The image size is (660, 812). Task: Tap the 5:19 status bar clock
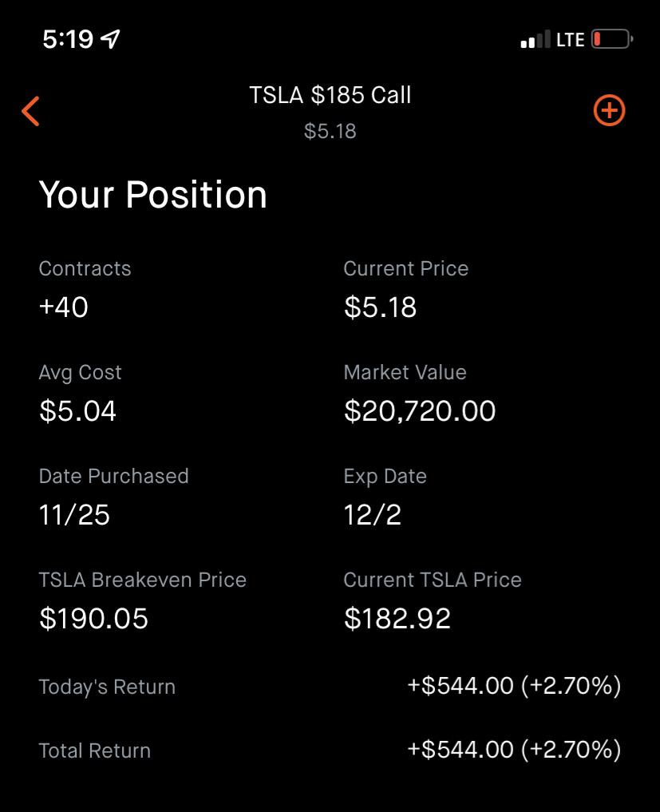point(68,39)
